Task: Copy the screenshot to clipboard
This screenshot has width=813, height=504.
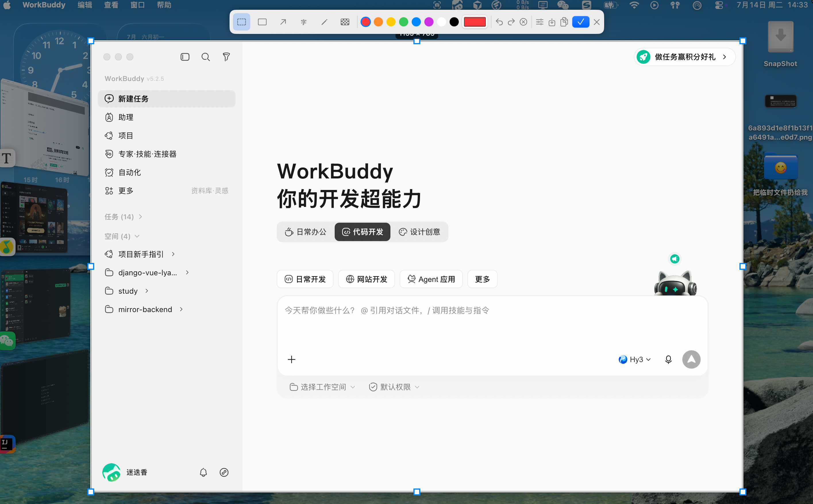Action: (564, 22)
